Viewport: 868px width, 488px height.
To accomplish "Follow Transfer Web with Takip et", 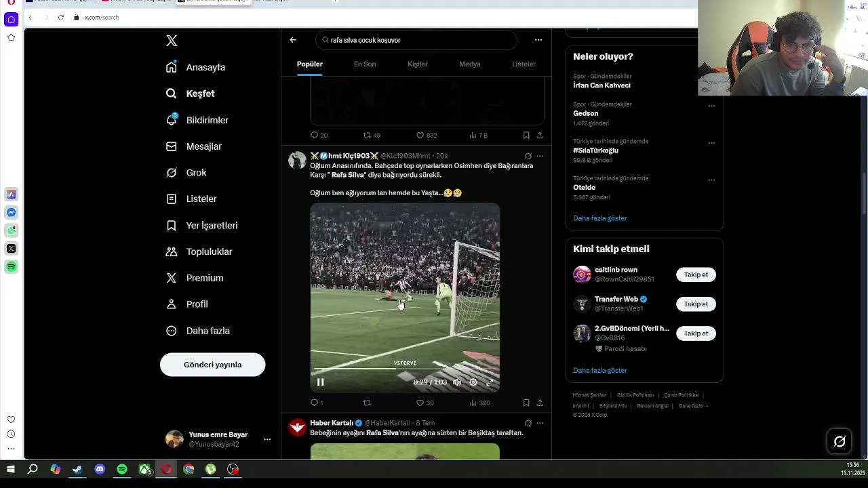I will pos(696,304).
